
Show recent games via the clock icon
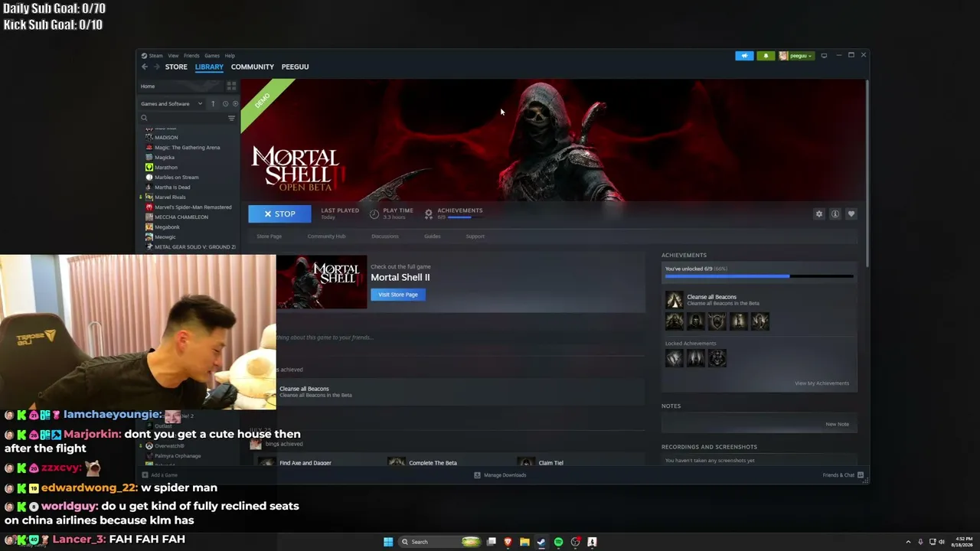pos(225,104)
